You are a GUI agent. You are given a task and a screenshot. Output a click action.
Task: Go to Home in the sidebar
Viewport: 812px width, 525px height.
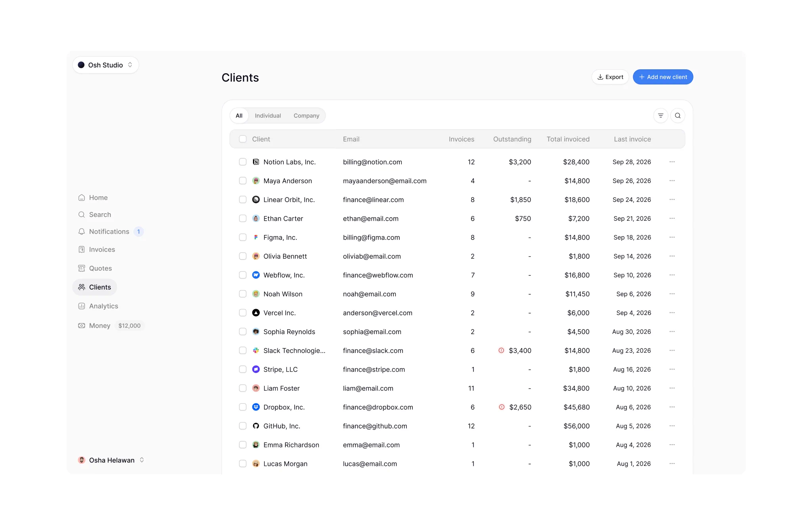[x=93, y=197]
